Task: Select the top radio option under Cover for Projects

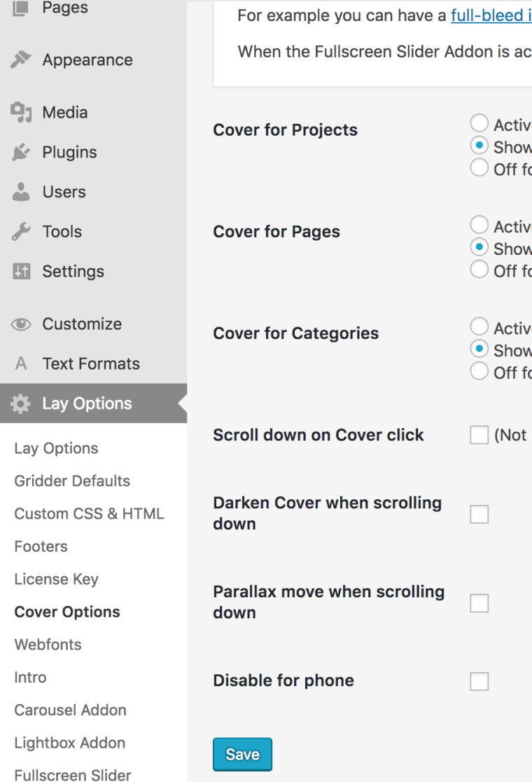Action: tap(479, 124)
